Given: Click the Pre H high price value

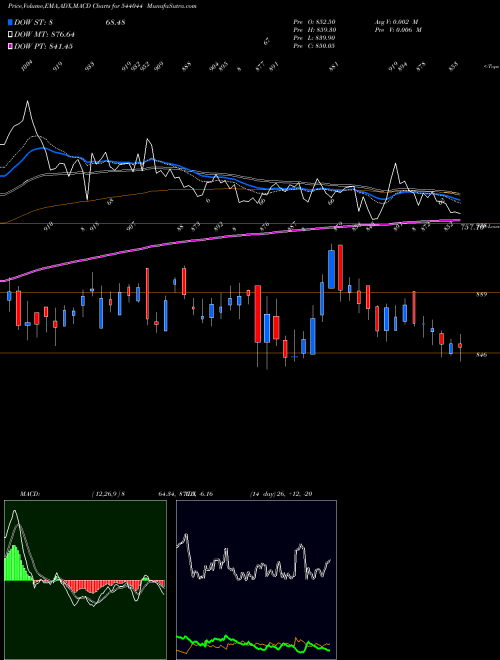Looking at the screenshot, I should coord(314,30).
